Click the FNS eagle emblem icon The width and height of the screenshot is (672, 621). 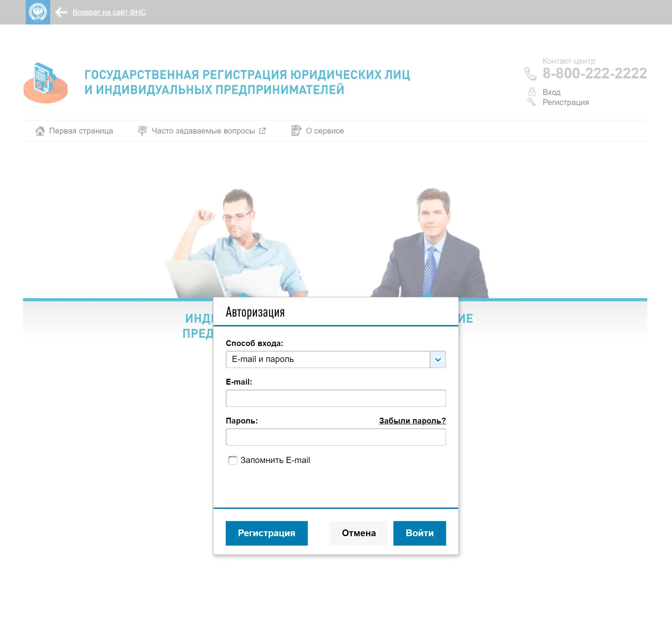point(37,12)
